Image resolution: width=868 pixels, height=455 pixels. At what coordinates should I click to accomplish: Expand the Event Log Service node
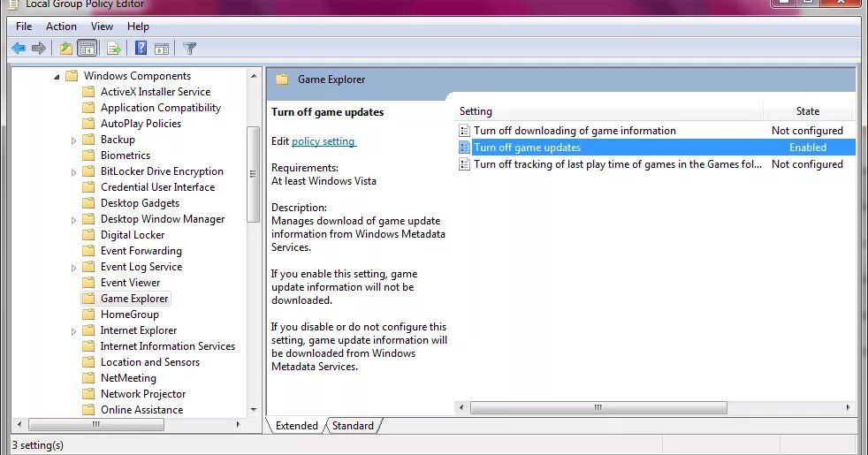tap(73, 268)
